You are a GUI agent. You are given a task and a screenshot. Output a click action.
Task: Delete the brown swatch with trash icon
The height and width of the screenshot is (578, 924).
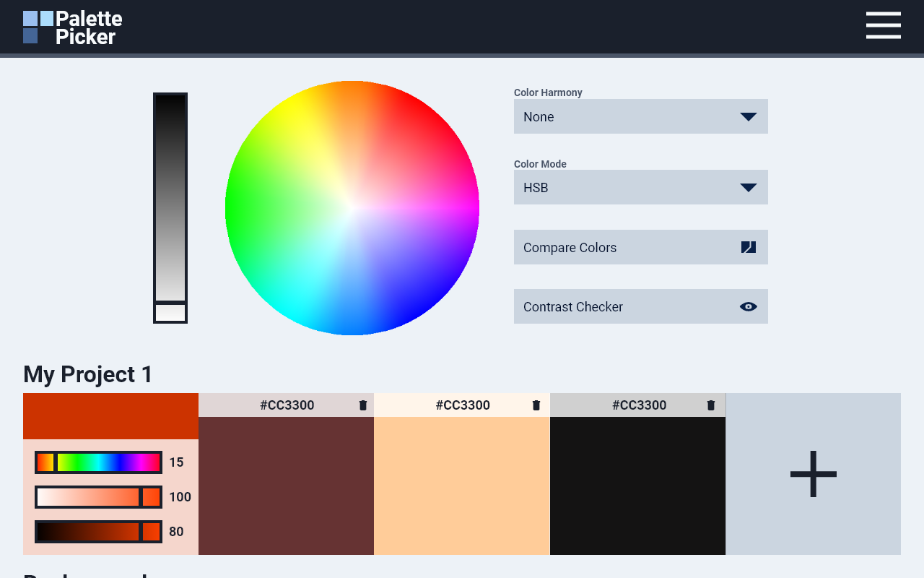(x=363, y=405)
